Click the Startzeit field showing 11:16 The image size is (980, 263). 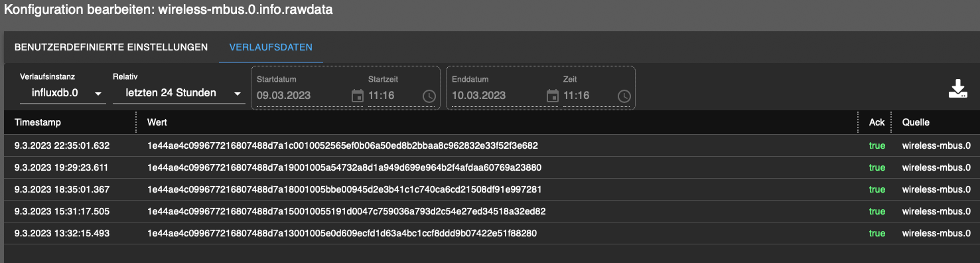[x=394, y=96]
